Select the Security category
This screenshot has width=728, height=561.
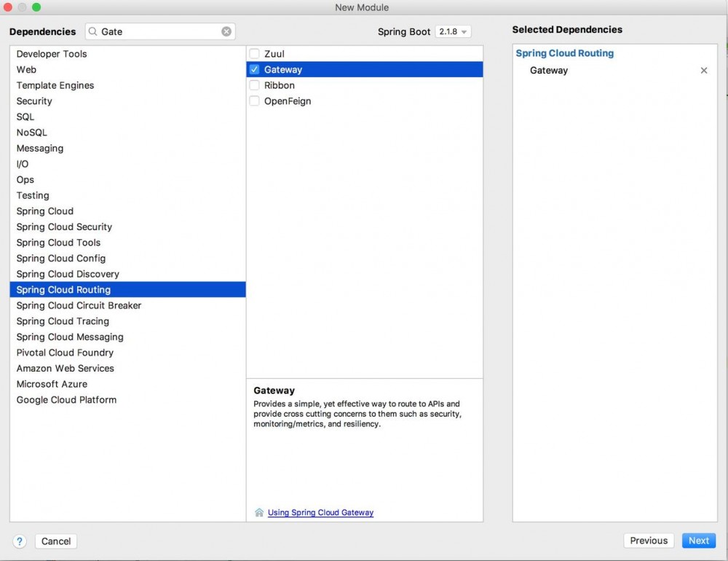tap(127, 101)
